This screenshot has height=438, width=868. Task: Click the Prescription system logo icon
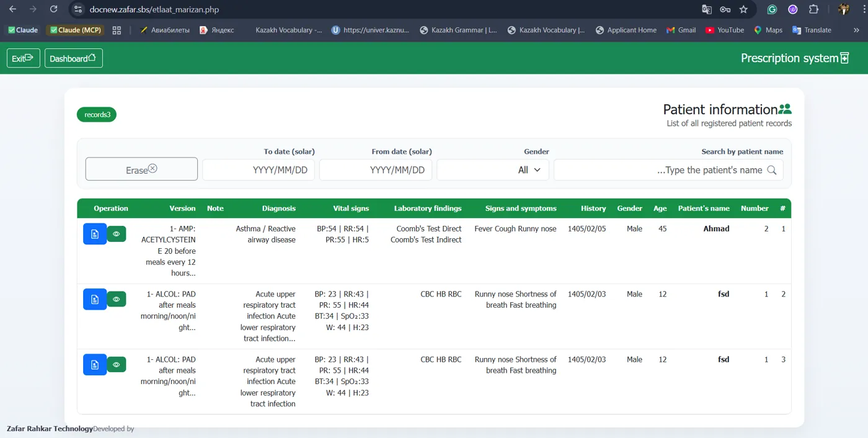[844, 58]
